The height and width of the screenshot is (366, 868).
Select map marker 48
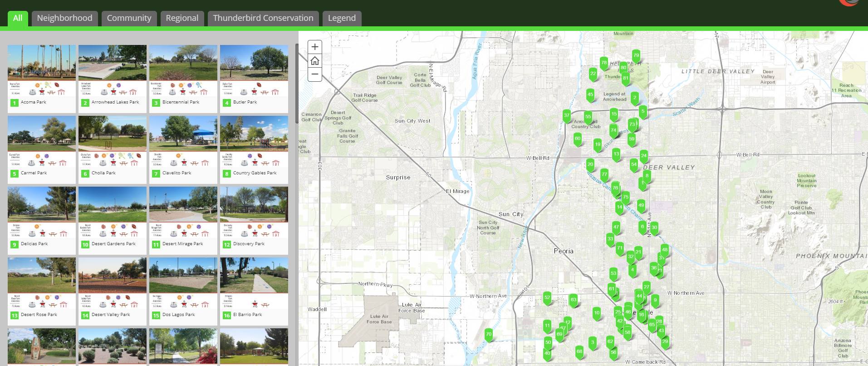coord(665,250)
